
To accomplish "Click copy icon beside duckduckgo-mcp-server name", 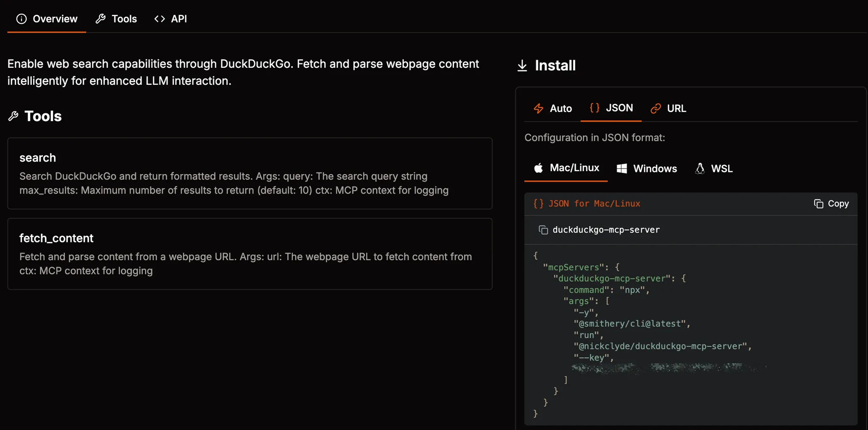I will pos(543,230).
